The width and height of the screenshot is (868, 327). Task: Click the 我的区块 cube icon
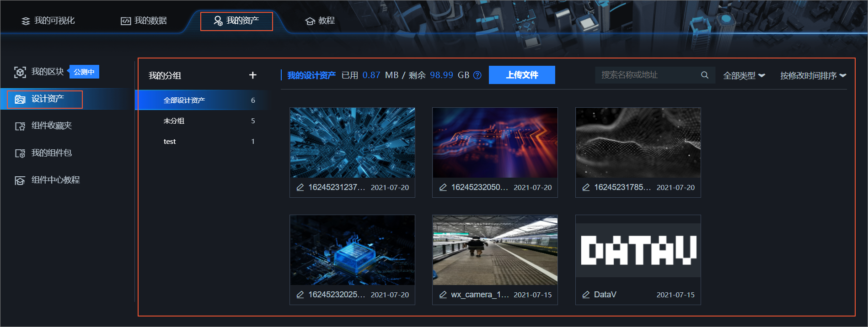tap(20, 72)
